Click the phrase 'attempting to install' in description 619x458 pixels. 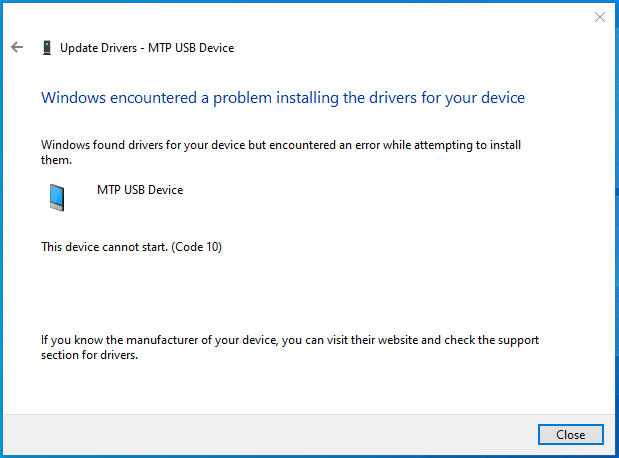[467, 145]
